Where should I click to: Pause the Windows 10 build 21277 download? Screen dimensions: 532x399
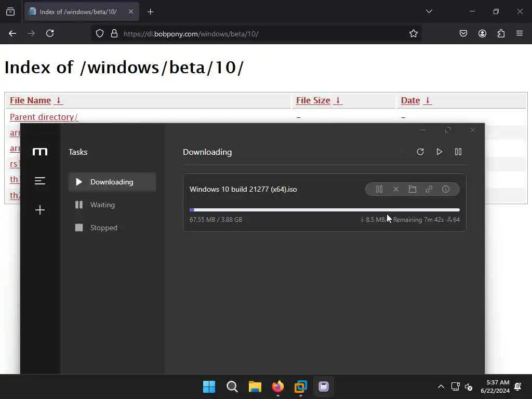coord(379,189)
